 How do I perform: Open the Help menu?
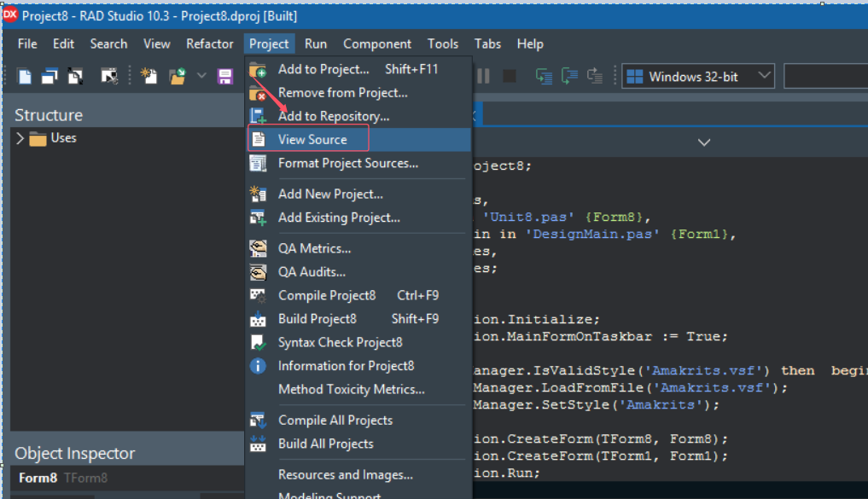(530, 44)
